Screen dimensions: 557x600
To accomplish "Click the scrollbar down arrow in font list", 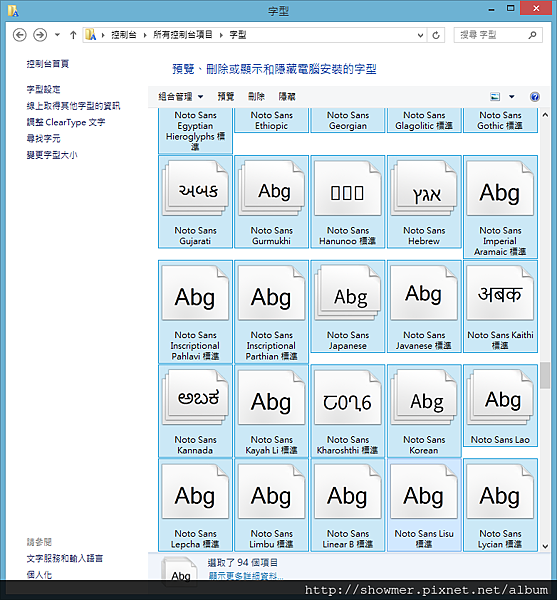I will coord(545,546).
